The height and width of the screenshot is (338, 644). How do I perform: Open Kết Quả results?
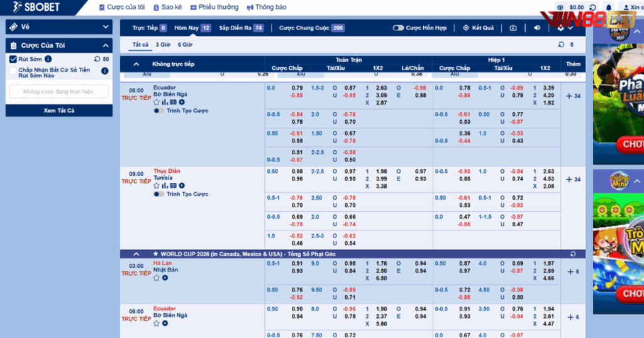pyautogui.click(x=478, y=28)
